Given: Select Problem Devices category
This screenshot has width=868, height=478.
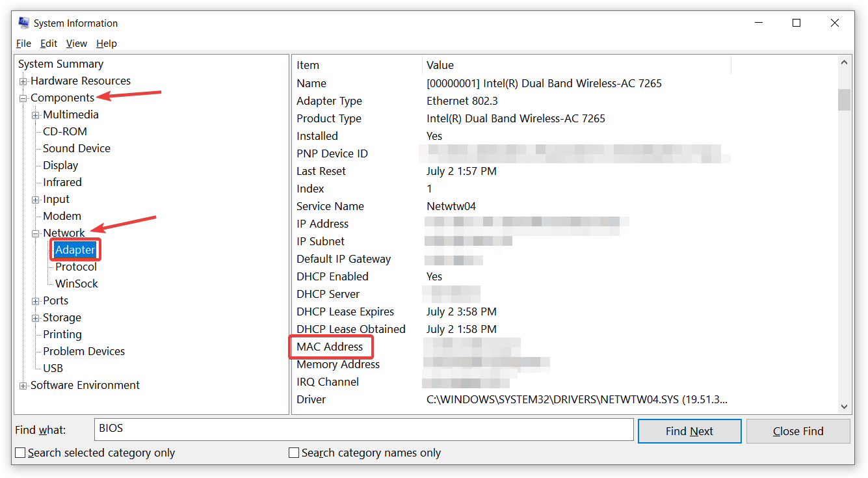Looking at the screenshot, I should click(84, 351).
